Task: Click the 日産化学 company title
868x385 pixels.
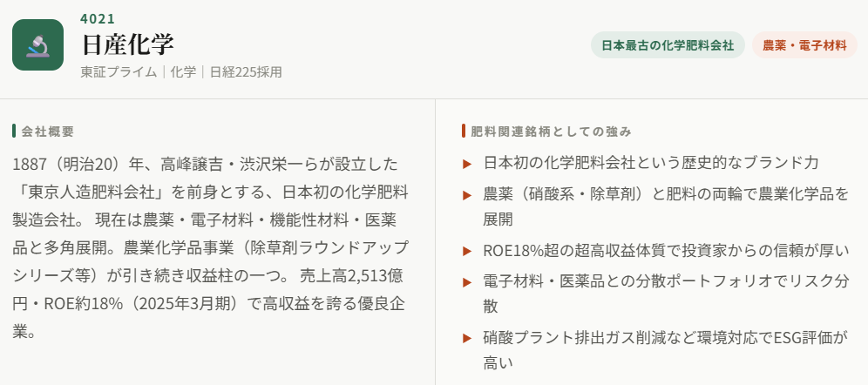Action: 127,44
